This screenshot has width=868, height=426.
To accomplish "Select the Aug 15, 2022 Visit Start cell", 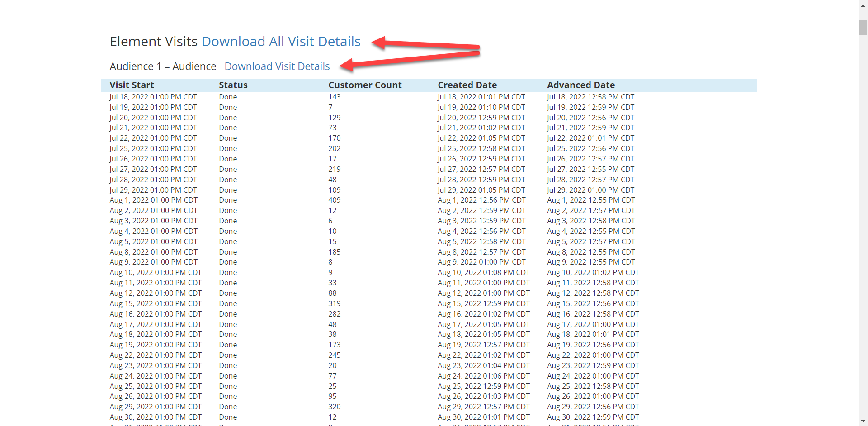I will click(x=155, y=303).
